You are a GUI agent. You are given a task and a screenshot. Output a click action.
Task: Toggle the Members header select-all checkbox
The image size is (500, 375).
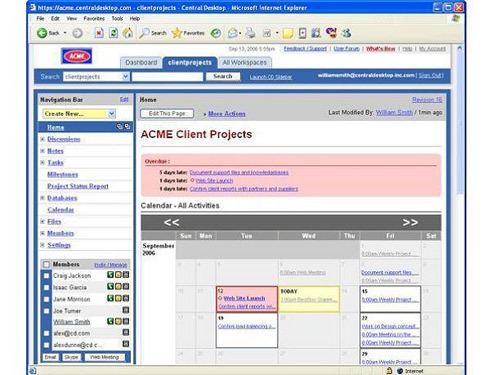pyautogui.click(x=46, y=264)
